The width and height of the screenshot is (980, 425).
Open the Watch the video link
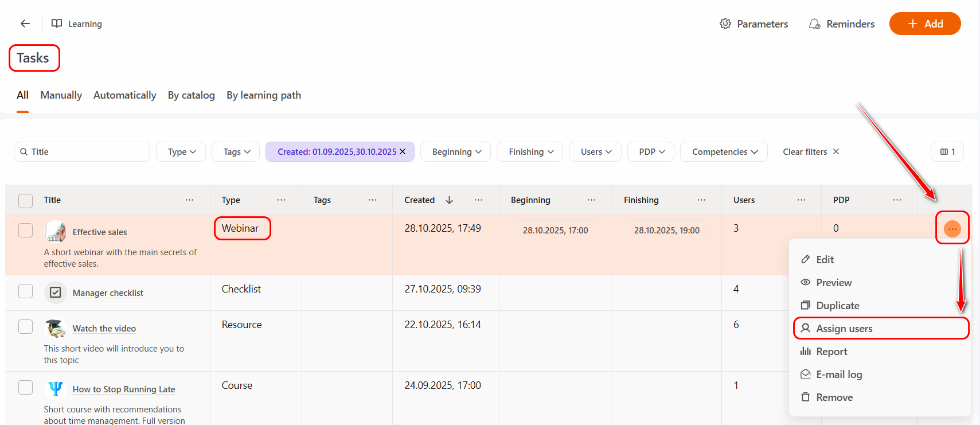104,329
